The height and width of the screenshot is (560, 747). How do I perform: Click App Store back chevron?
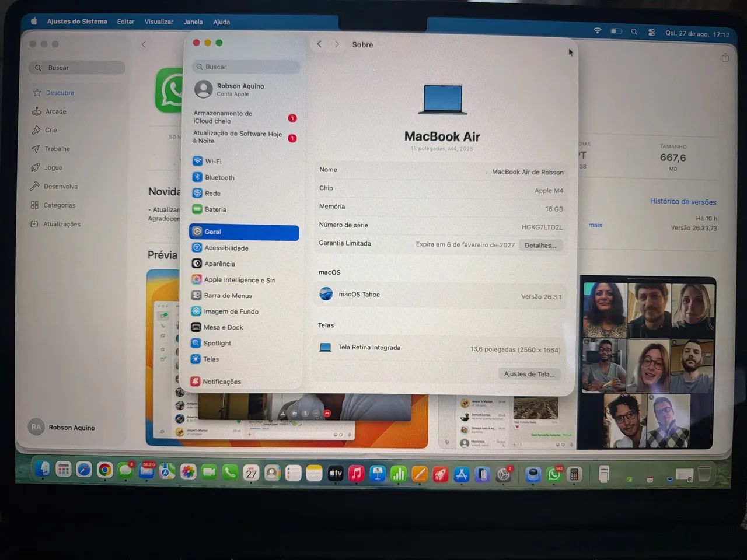coord(144,44)
